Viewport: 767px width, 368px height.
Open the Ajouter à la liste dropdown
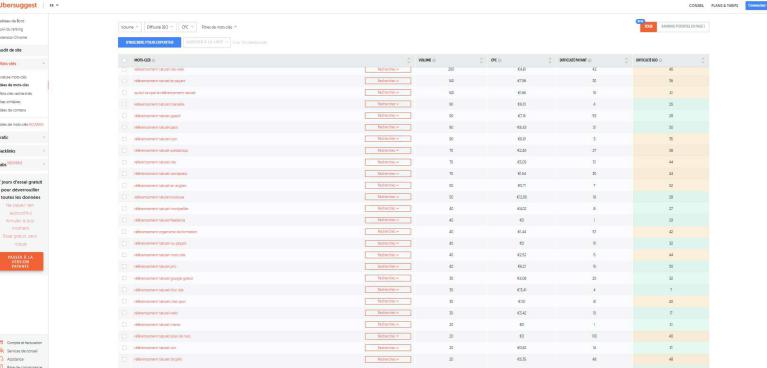point(206,42)
